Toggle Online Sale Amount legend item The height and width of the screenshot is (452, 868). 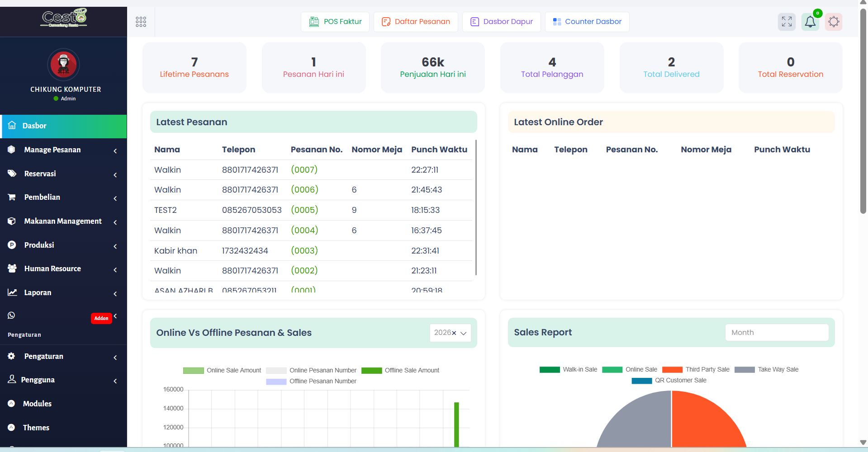(x=222, y=371)
